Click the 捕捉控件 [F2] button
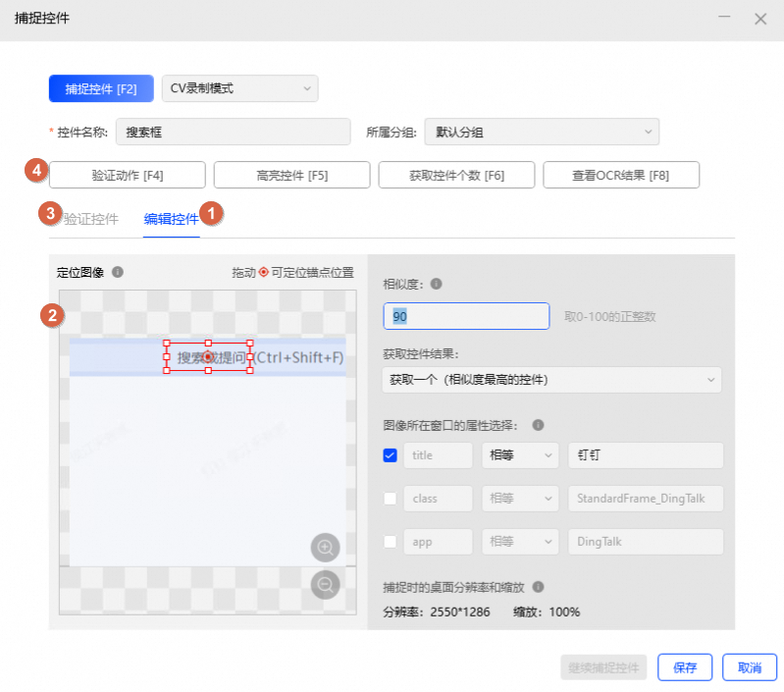The image size is (784, 692). click(x=101, y=88)
